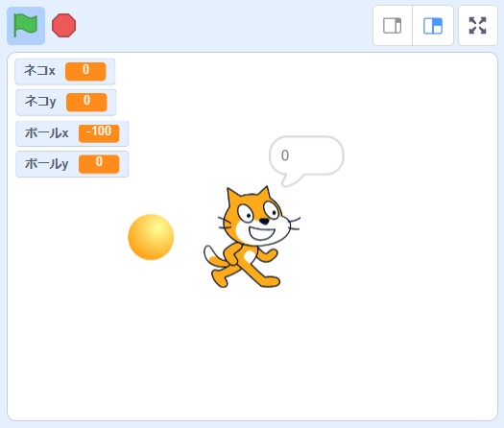Click the red stop sign button

click(x=64, y=25)
